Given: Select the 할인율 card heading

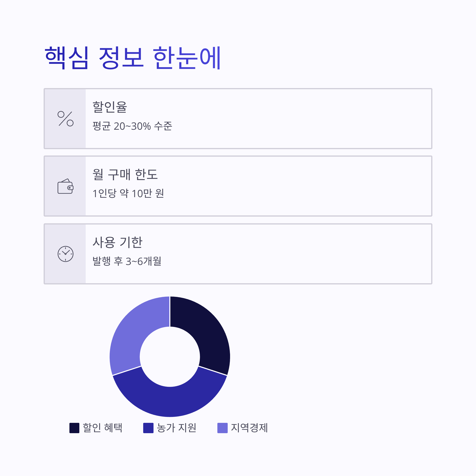Looking at the screenshot, I should point(109,107).
